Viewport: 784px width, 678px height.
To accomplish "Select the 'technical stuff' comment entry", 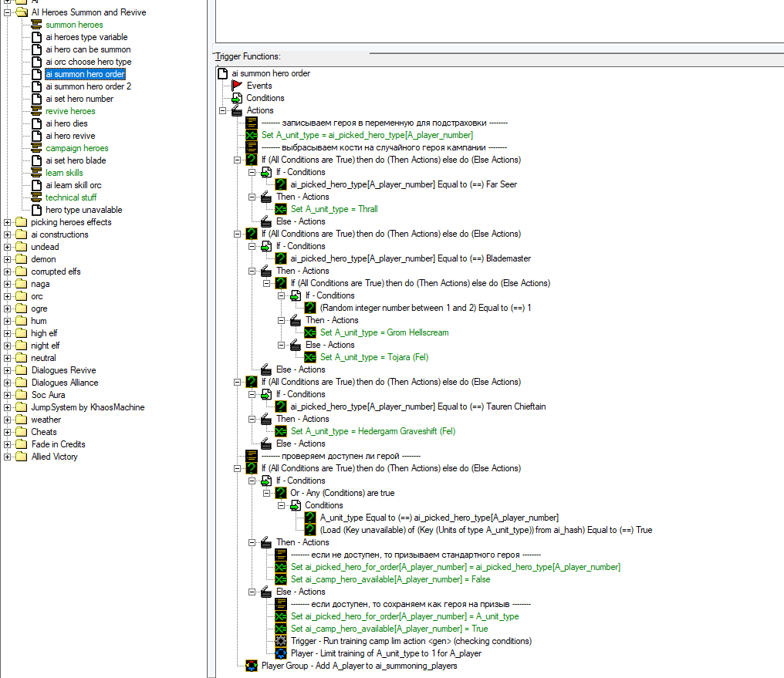I will (71, 197).
